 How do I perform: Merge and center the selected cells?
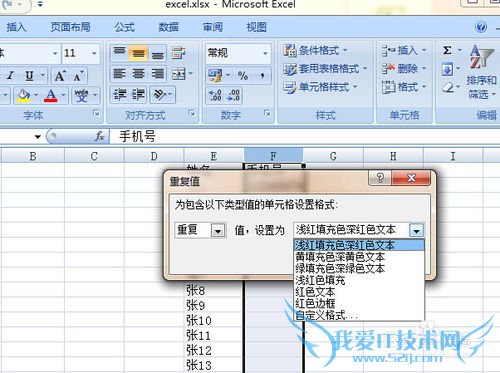179,74
